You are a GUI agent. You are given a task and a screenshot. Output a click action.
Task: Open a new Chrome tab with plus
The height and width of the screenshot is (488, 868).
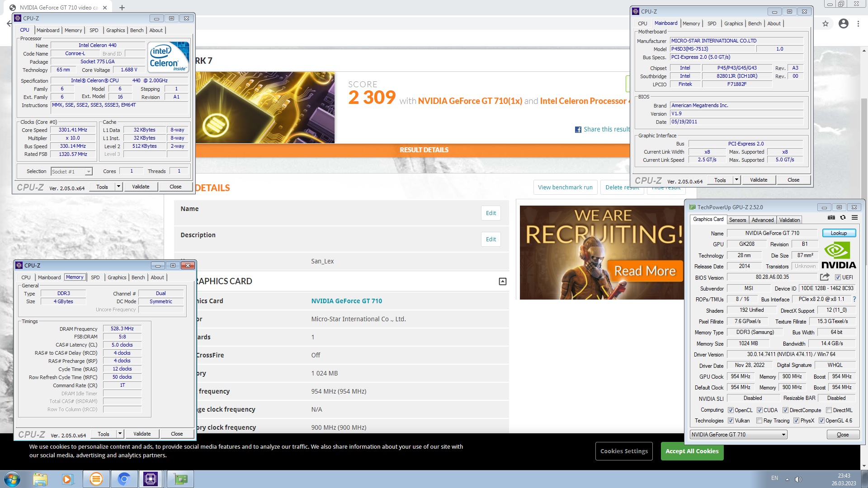122,8
